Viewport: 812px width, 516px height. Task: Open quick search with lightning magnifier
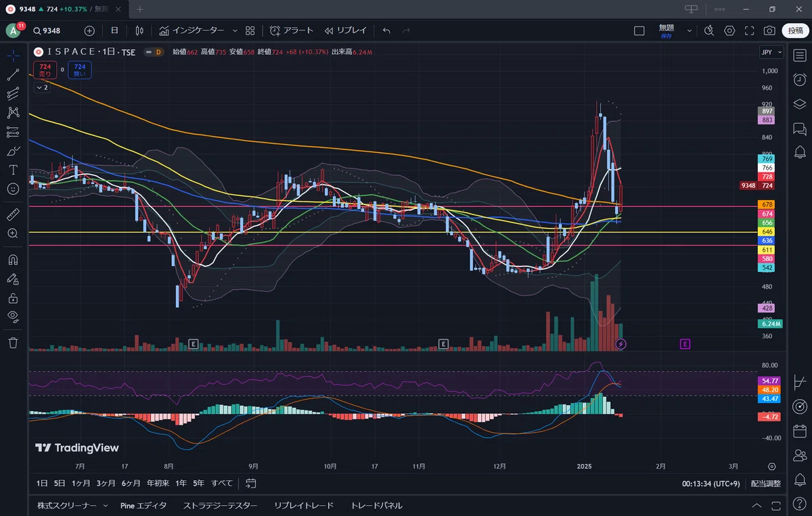pyautogui.click(x=708, y=30)
